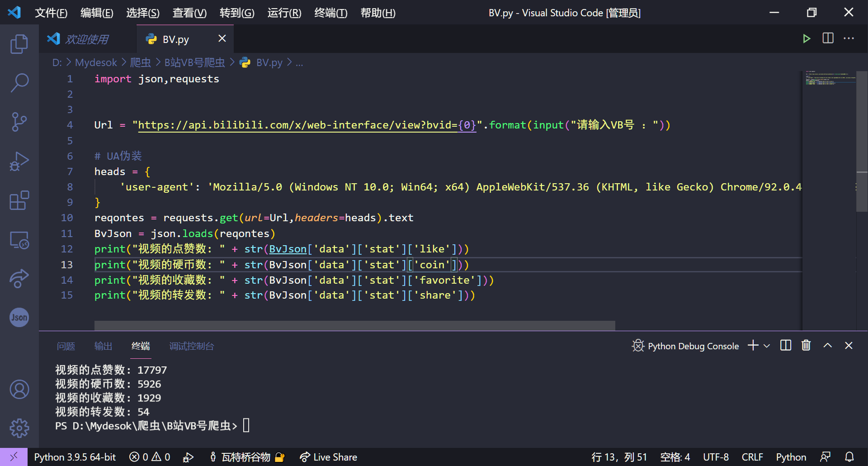Open the 查看(V) menu
Screen dimensions: 868x466
189,13
